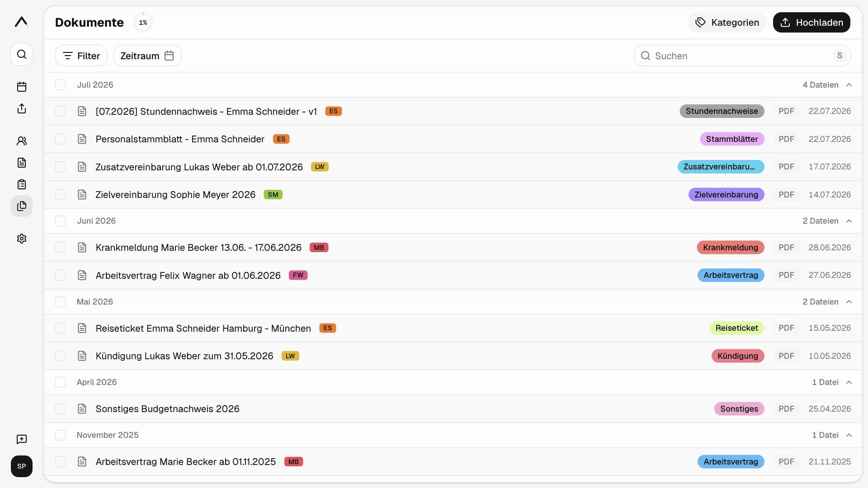
Task: Select checkbox for April 2026 group
Action: (x=60, y=382)
